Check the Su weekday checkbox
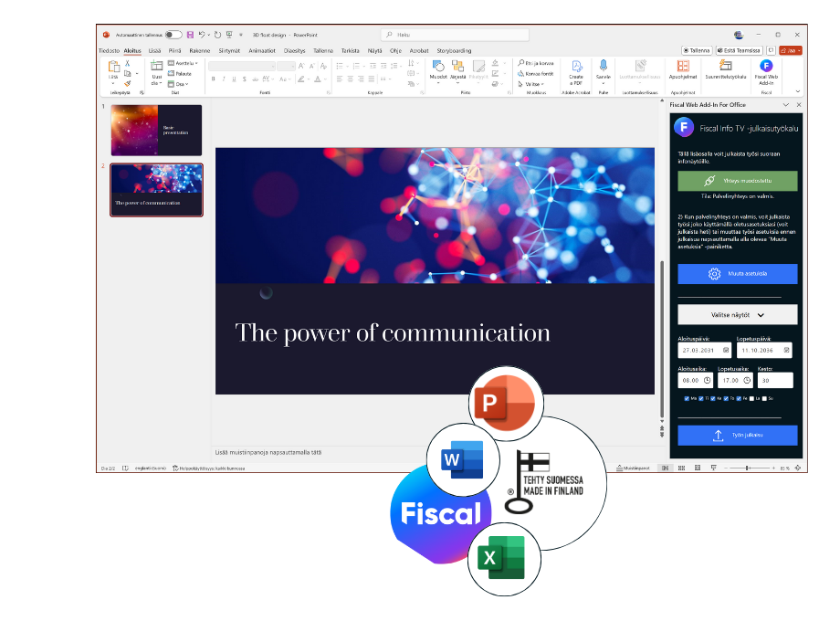 point(765,398)
